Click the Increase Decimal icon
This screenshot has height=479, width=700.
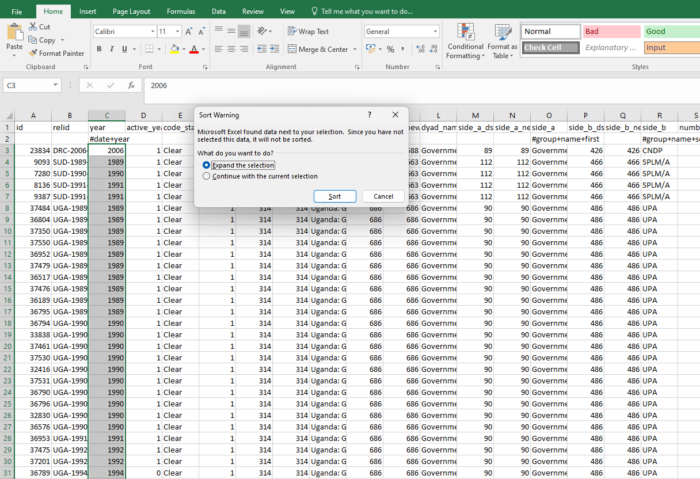tap(420, 49)
